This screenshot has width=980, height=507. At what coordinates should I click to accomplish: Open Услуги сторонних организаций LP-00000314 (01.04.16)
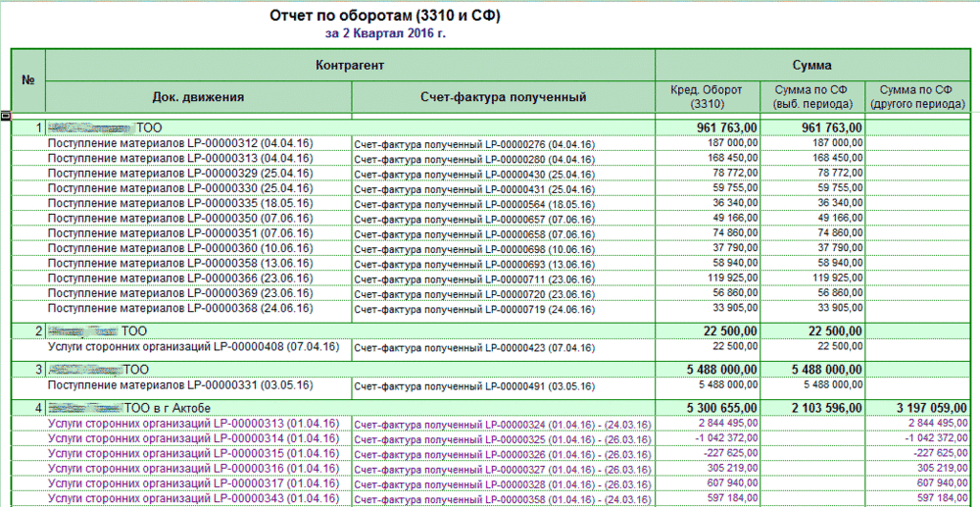[x=194, y=438]
